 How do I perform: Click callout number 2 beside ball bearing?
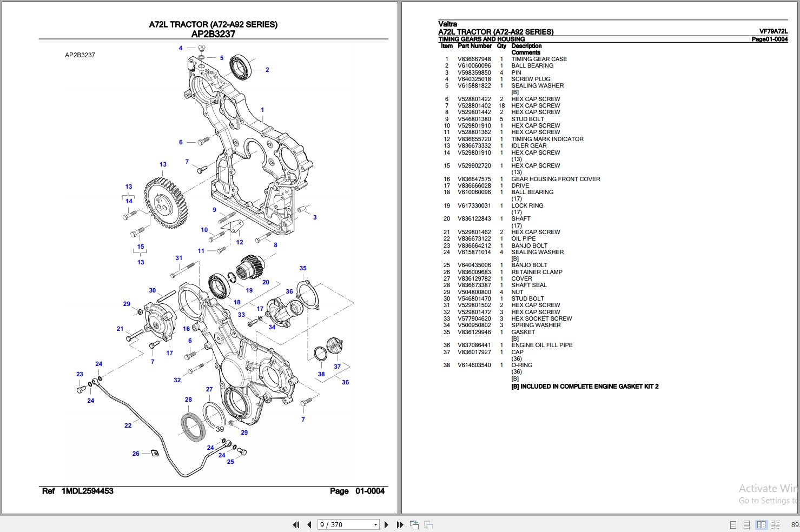tap(267, 70)
